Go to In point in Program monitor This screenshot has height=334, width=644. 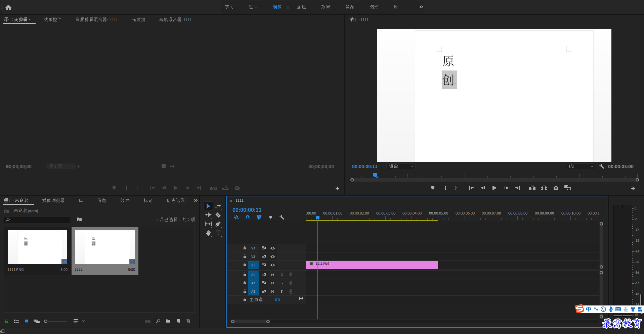[x=471, y=188]
